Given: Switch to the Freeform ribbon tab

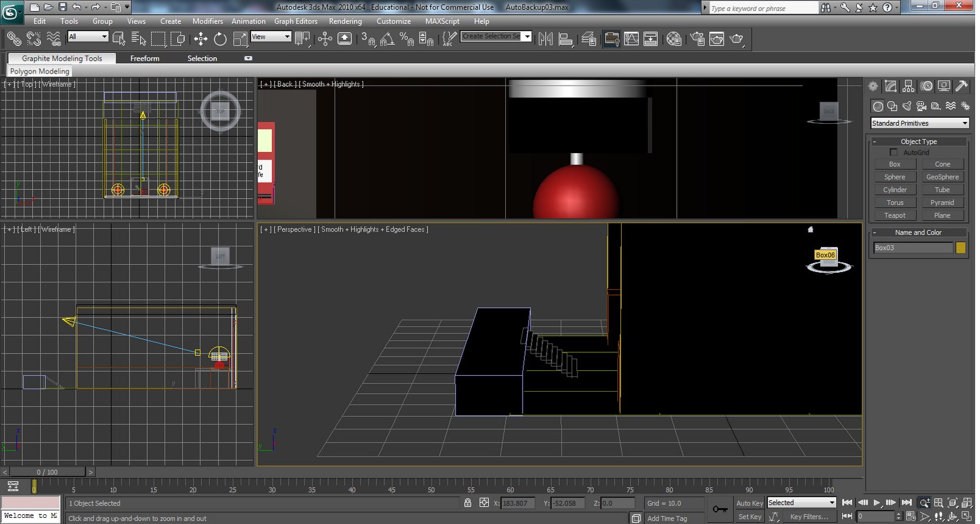Looking at the screenshot, I should 145,59.
